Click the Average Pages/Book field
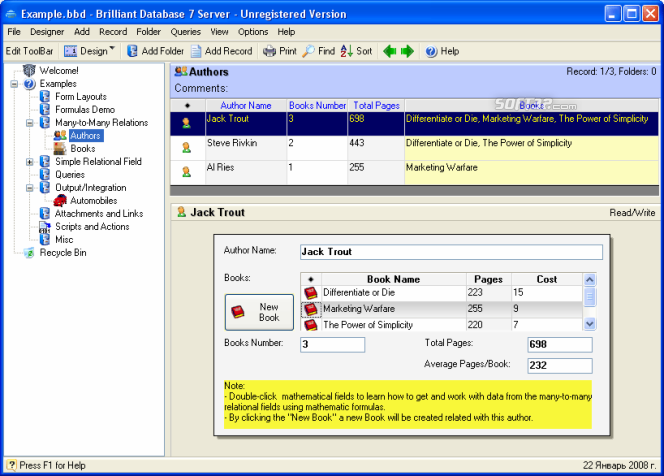 pyautogui.click(x=560, y=366)
